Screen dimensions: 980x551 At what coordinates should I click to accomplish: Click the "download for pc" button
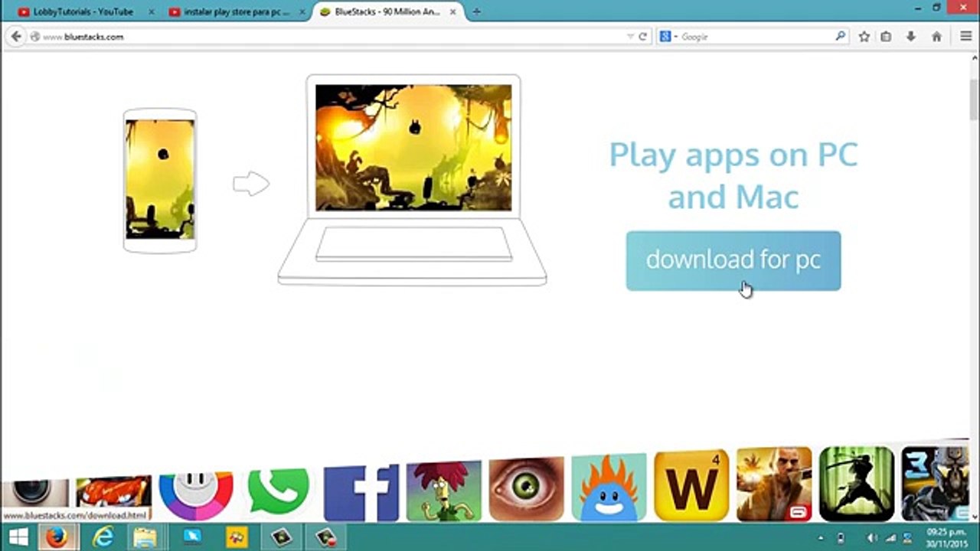[733, 261]
